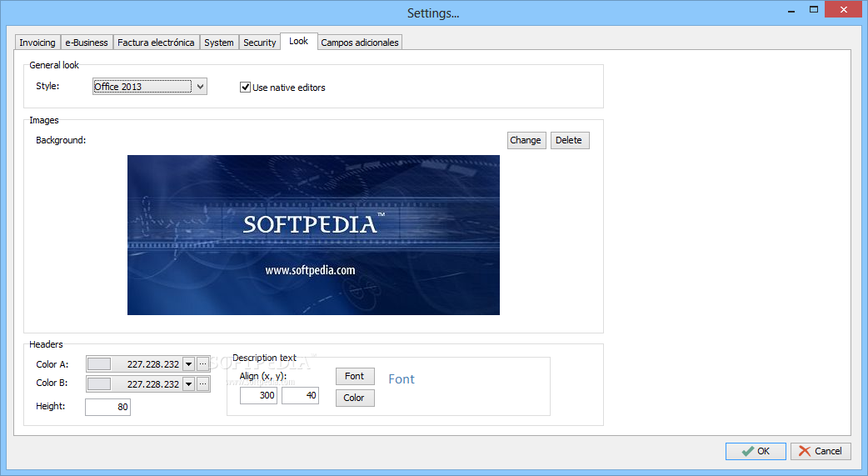
Task: Click the Color A ellipsis button
Action: click(202, 364)
